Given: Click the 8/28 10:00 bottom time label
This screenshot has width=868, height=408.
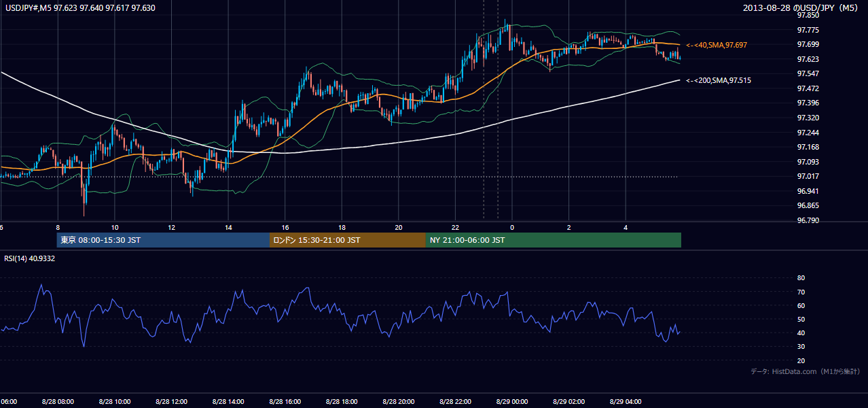Looking at the screenshot, I should pos(114,402).
